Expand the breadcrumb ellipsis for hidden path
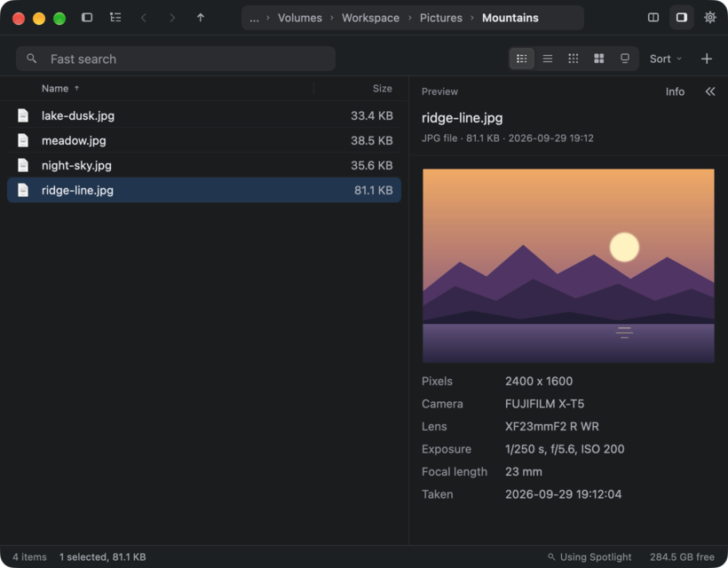 (x=254, y=18)
